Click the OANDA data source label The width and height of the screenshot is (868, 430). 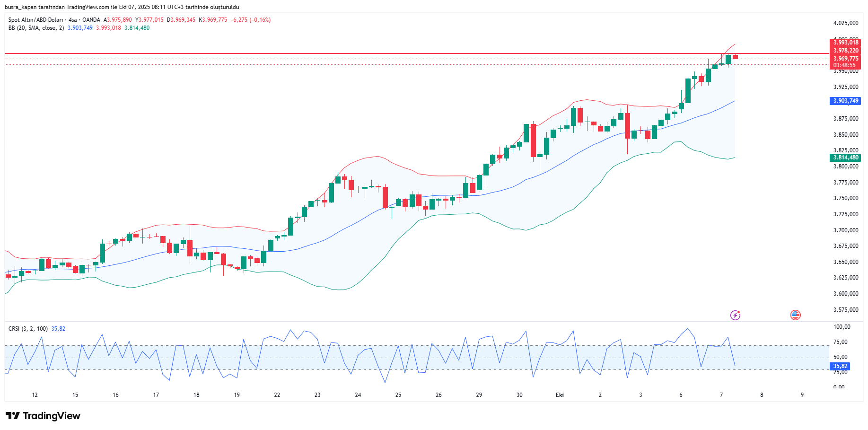[x=91, y=20]
